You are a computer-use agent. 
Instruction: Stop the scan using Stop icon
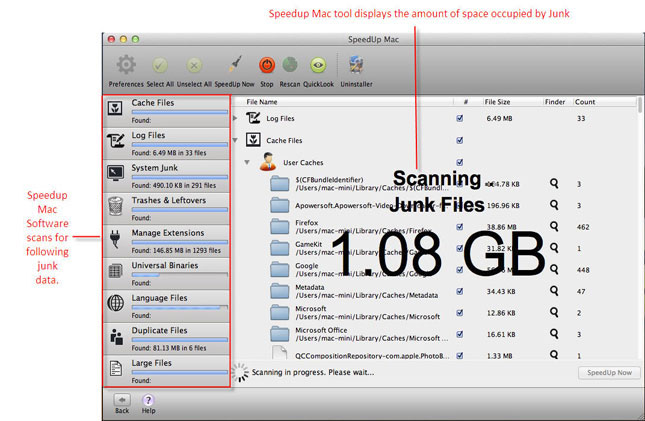pos(267,66)
